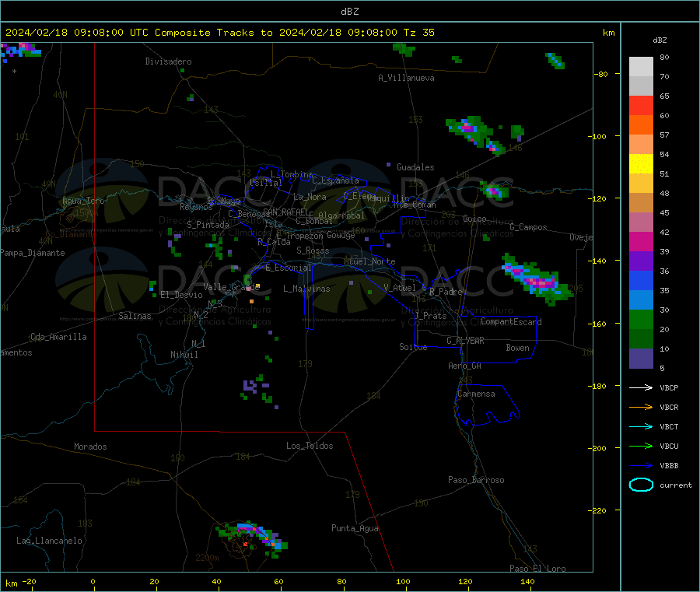Click the 'SAN_RAFAEL' city label
The width and height of the screenshot is (700, 592).
[x=285, y=212]
